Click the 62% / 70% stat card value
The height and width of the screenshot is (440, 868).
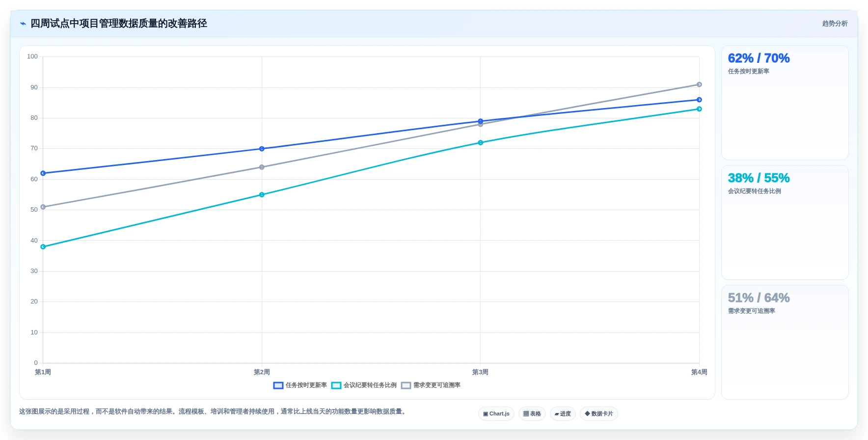pos(759,58)
